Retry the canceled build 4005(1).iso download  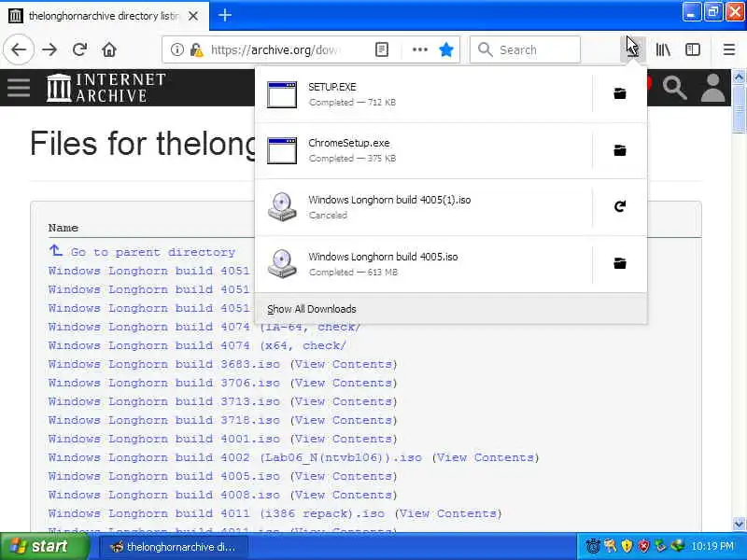pyautogui.click(x=619, y=206)
